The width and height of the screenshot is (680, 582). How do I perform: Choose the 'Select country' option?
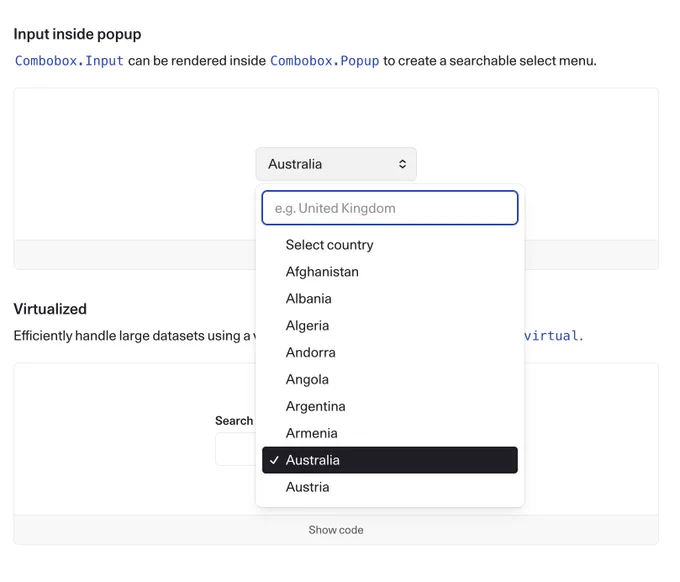[x=390, y=245]
